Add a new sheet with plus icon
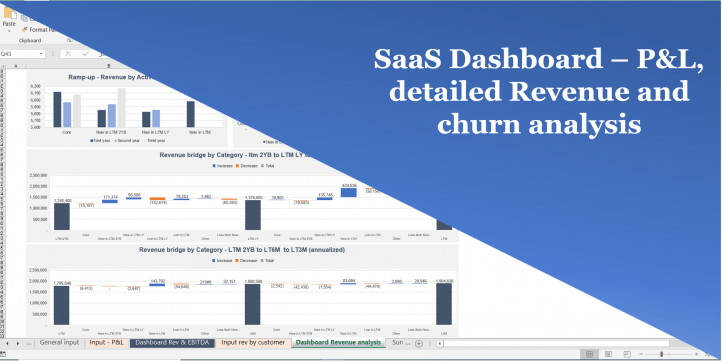 [x=419, y=343]
